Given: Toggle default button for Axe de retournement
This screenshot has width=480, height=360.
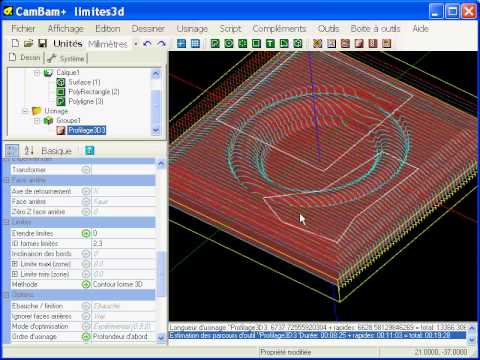Looking at the screenshot, I should click(86, 191).
